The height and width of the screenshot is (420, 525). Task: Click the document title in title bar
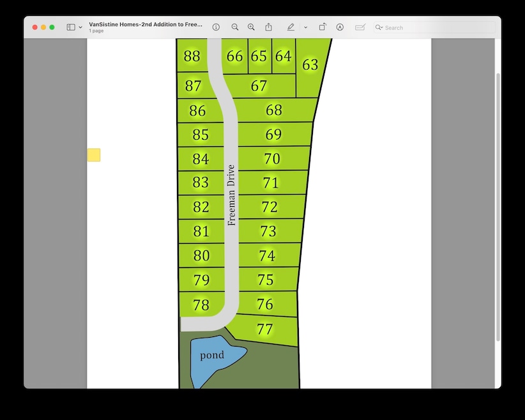click(146, 24)
